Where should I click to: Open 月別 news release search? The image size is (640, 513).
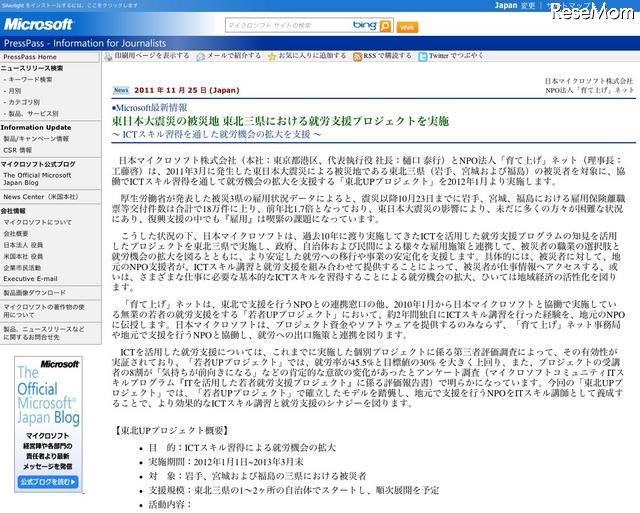15,91
